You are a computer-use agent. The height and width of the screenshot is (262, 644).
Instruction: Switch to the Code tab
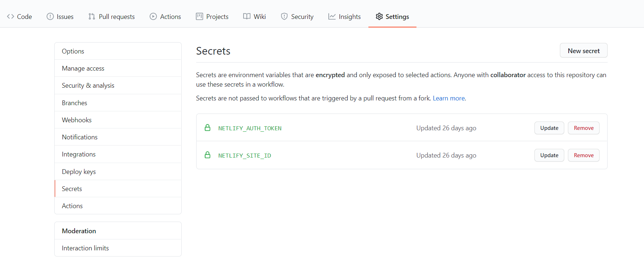click(x=19, y=16)
